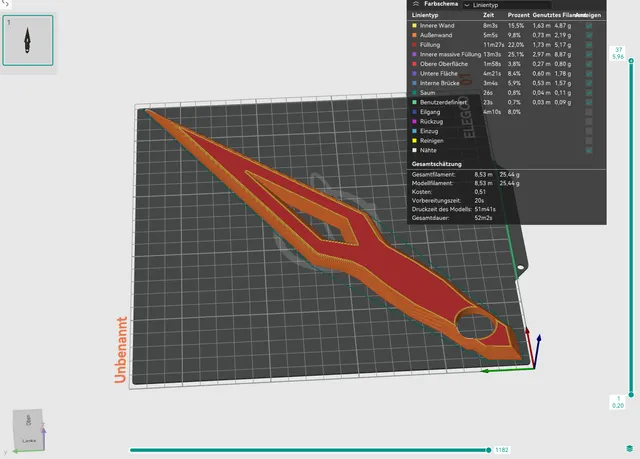
Task: Click the white Nähte color swatch
Action: (414, 150)
